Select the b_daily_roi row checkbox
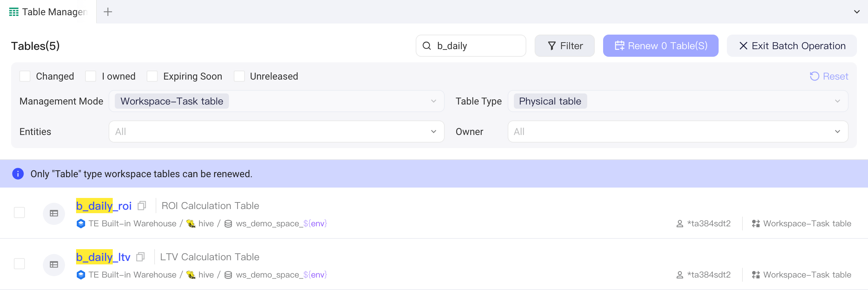 [x=19, y=212]
